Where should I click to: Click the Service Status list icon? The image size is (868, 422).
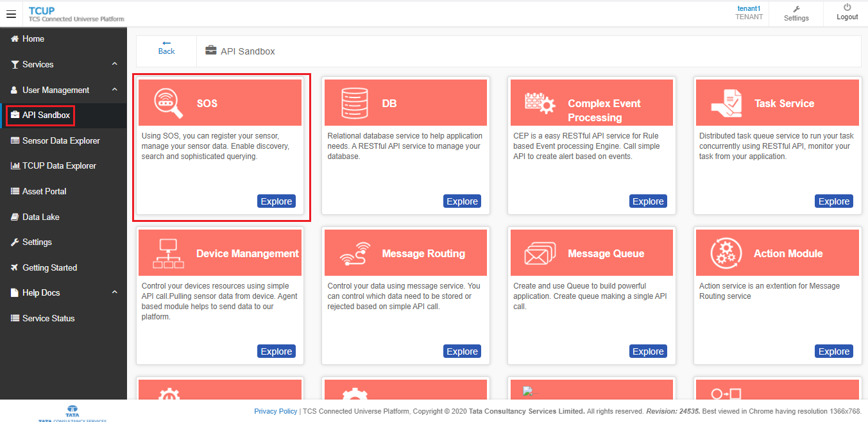(x=16, y=318)
